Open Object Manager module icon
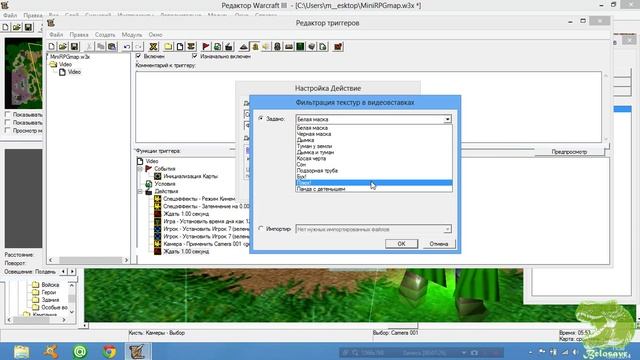 tap(311, 47)
